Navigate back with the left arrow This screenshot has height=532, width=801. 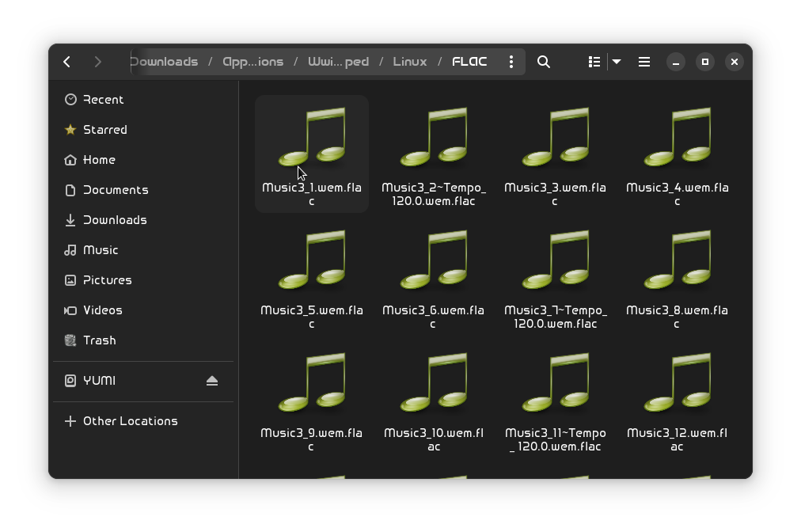click(66, 61)
